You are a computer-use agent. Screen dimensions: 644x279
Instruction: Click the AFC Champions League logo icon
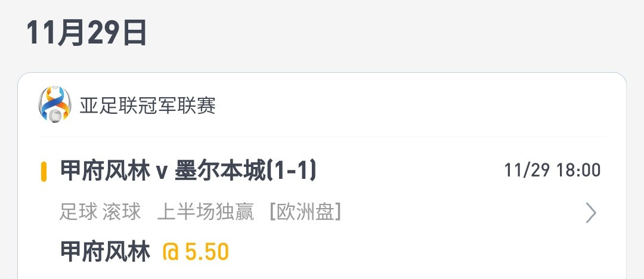55,104
